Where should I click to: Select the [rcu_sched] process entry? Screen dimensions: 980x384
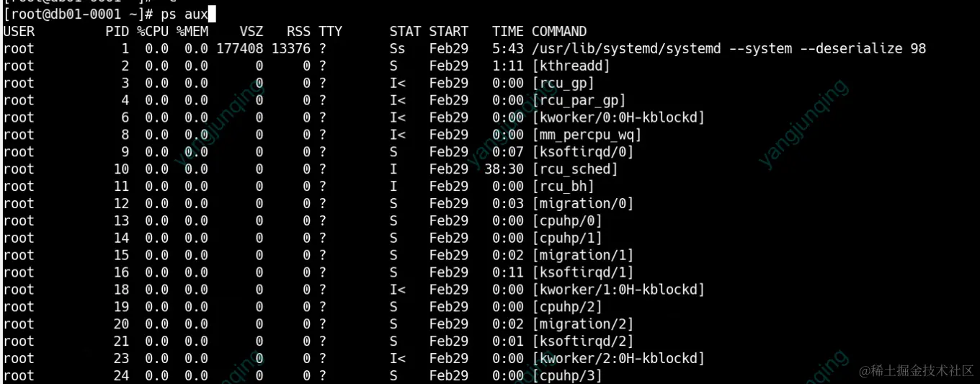point(574,169)
